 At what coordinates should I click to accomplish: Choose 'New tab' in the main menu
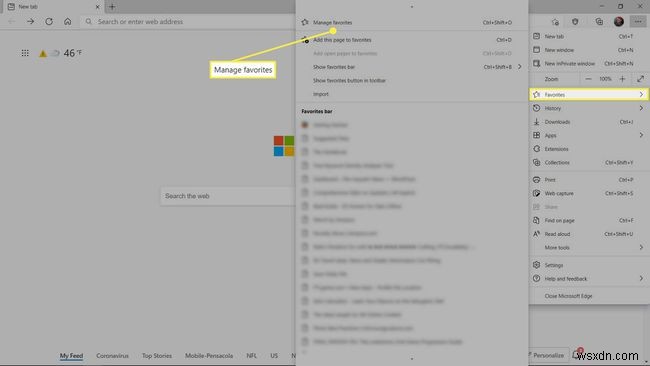(x=589, y=36)
